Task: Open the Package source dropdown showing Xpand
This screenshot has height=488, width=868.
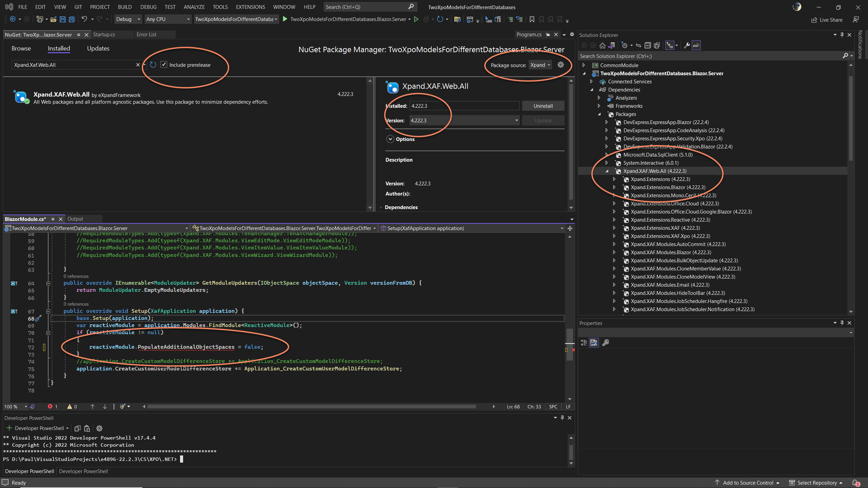Action: click(540, 65)
